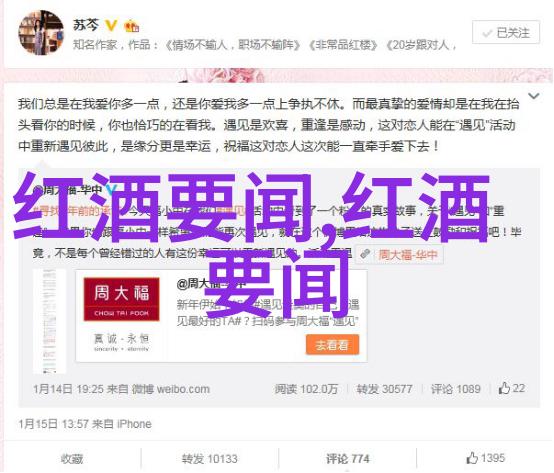Click the 周大福 Chow Tai Fook logo
554x473 pixels.
(121, 299)
